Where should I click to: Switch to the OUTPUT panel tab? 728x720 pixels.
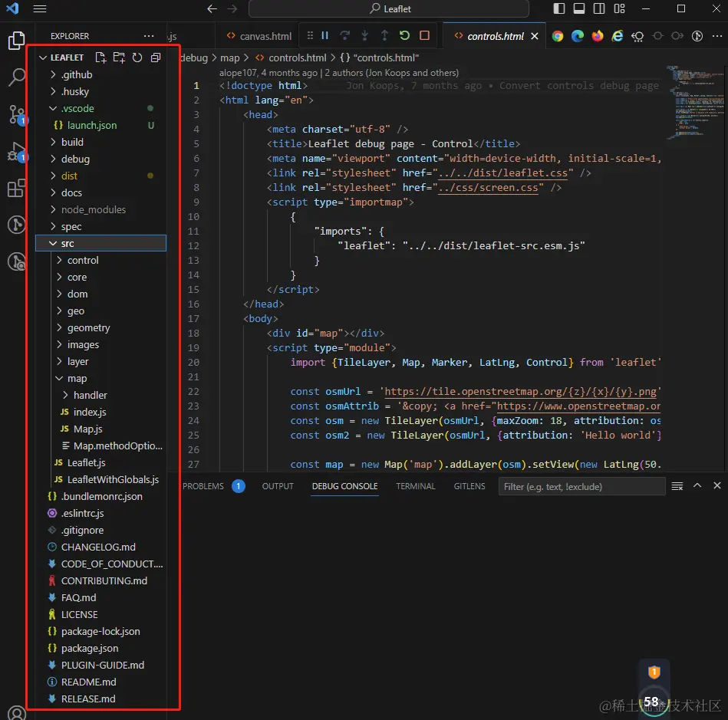278,486
